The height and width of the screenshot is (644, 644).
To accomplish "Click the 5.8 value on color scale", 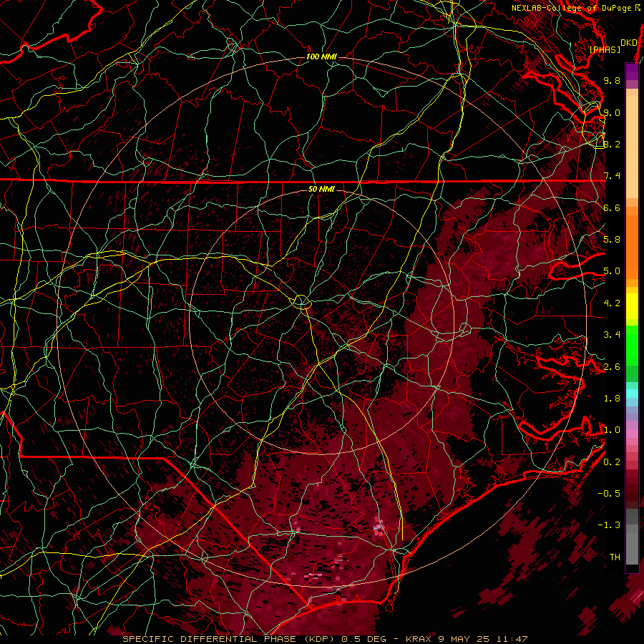I will coord(612,240).
